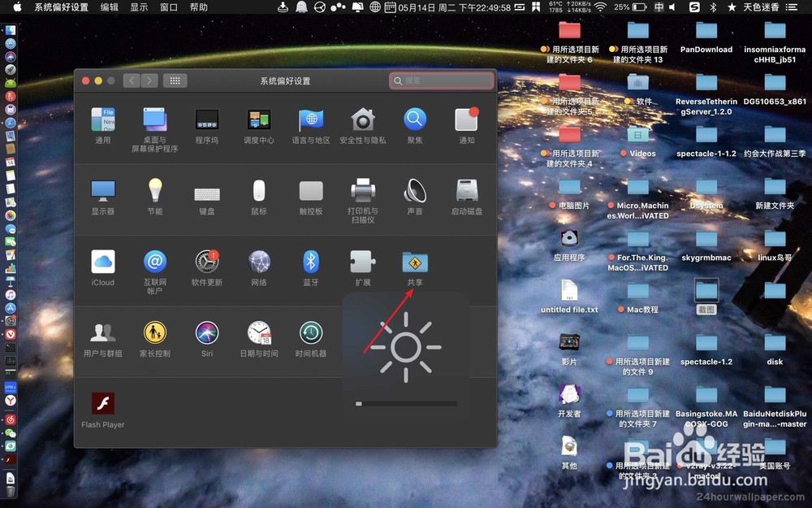Open the Flash Player preference pane

click(x=102, y=404)
